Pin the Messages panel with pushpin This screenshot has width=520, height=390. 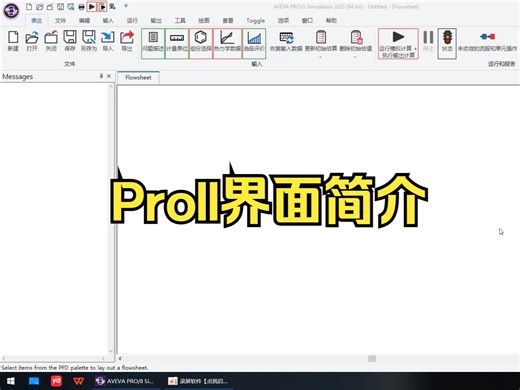click(101, 76)
